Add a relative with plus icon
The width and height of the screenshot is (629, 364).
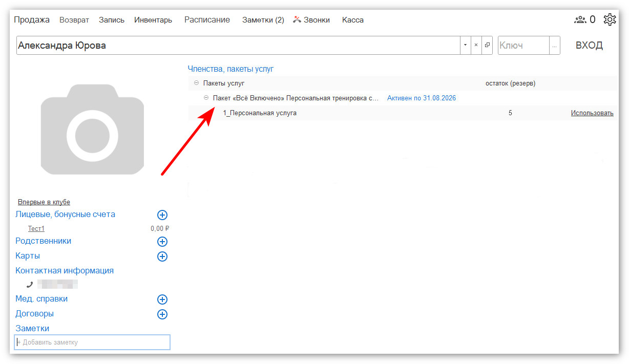[162, 242]
